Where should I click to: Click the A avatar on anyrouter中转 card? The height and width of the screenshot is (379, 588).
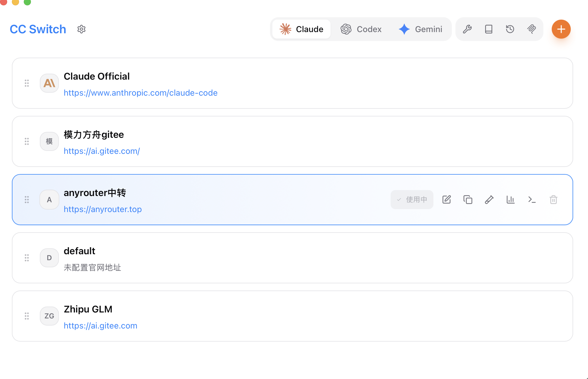[x=49, y=200]
